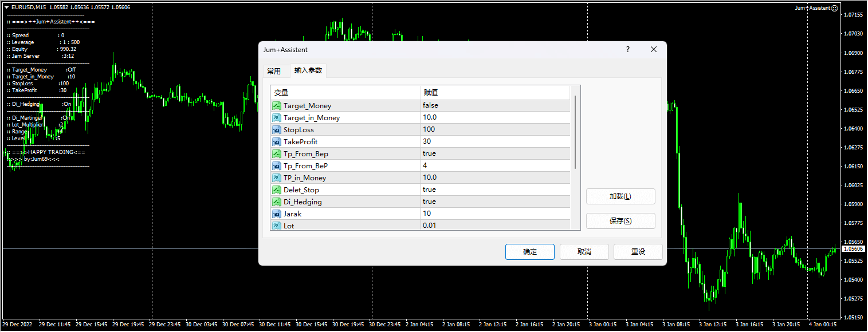Open the EURUSD,M15 chart dropdown arrow
868x332 pixels.
[6, 7]
